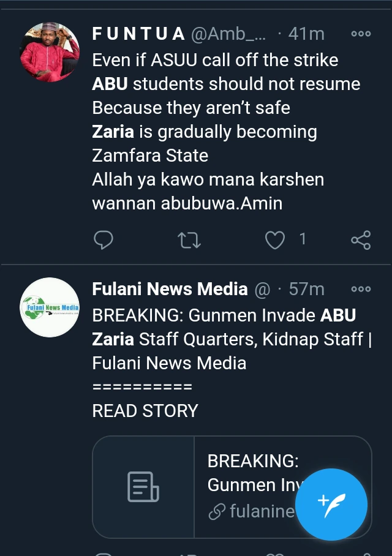Image resolution: width=392 pixels, height=556 pixels.
Task: Open the F U N T U A display name
Action: coord(138,34)
